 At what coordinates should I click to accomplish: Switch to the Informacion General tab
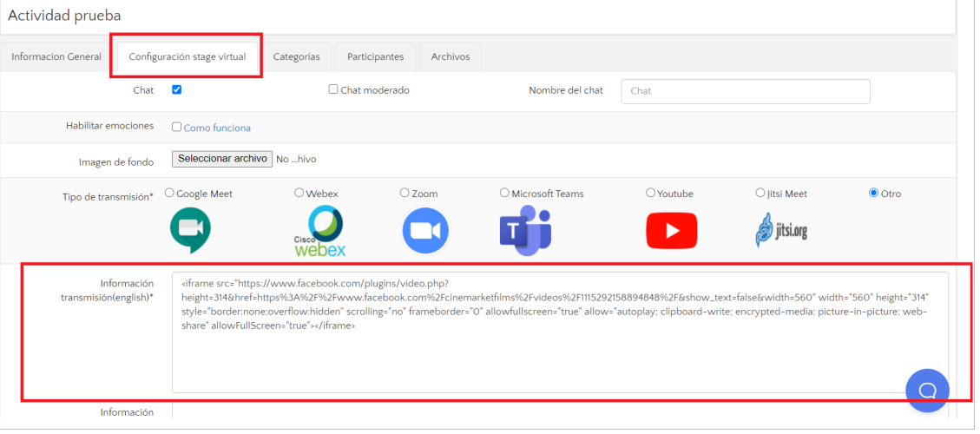tap(56, 57)
